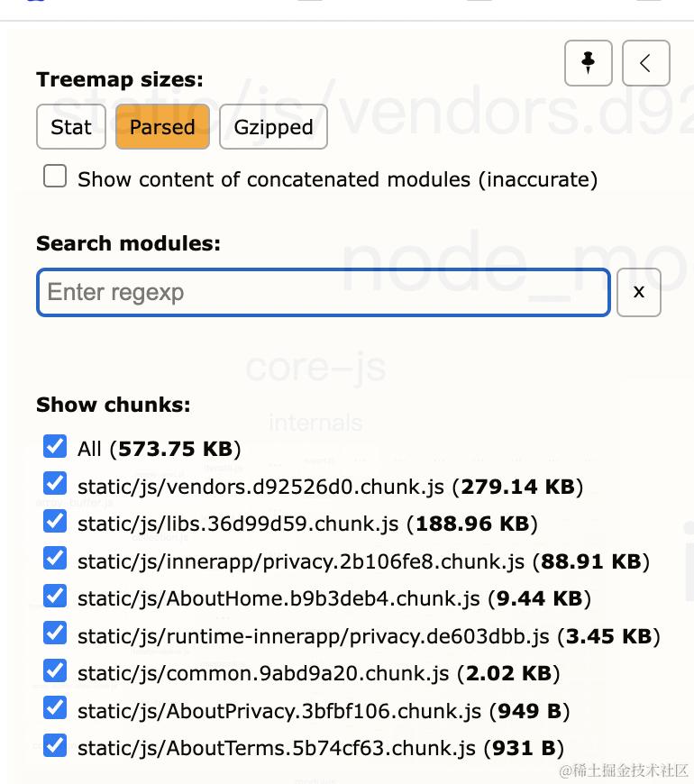Toggle the libs.36d99d59.chunk.js checkbox

tap(55, 522)
